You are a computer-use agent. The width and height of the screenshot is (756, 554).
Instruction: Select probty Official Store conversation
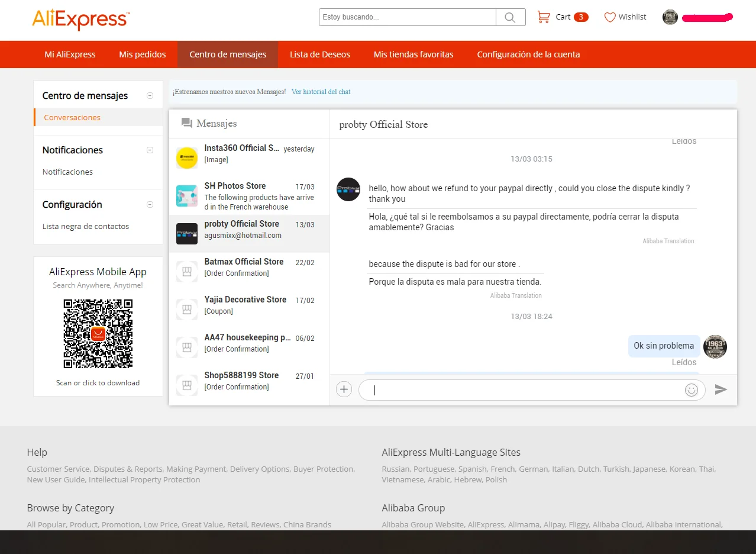[x=249, y=234]
